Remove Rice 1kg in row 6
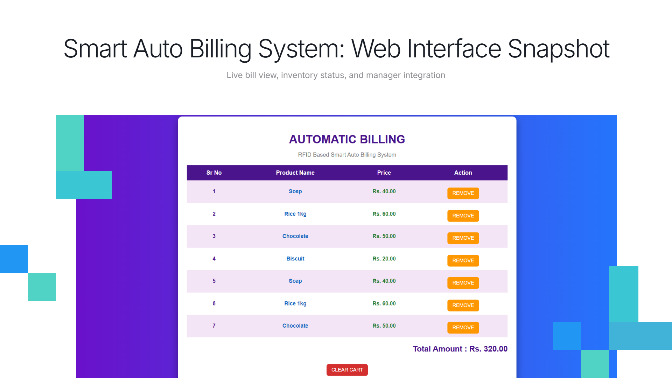Screen dimensions: 672x378 click(x=463, y=305)
